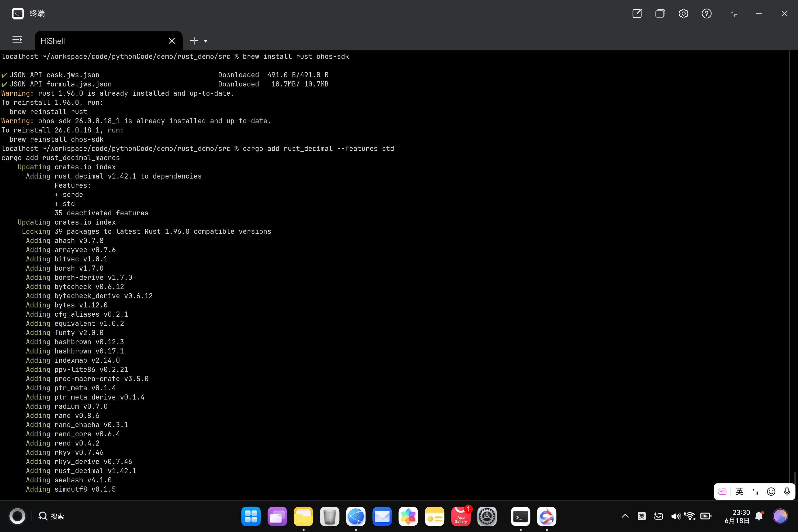Click the 'cargo add rust_decimal_macros' line
Image resolution: width=798 pixels, height=532 pixels.
point(60,158)
